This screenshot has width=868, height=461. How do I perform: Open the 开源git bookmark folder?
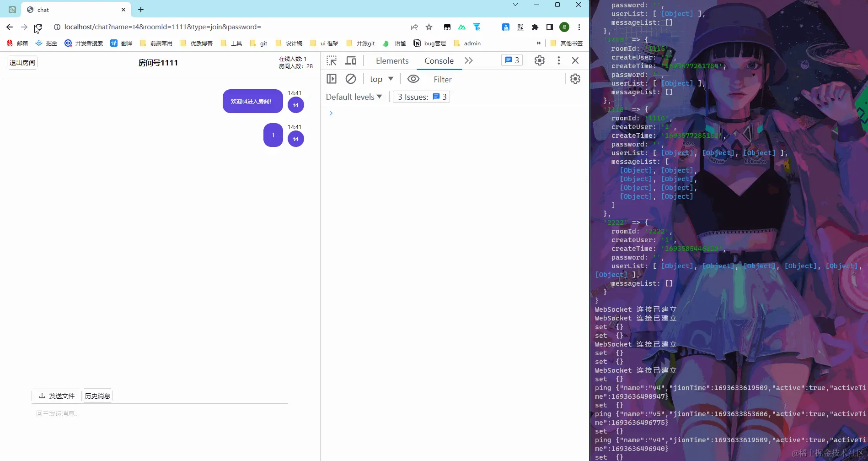point(361,43)
